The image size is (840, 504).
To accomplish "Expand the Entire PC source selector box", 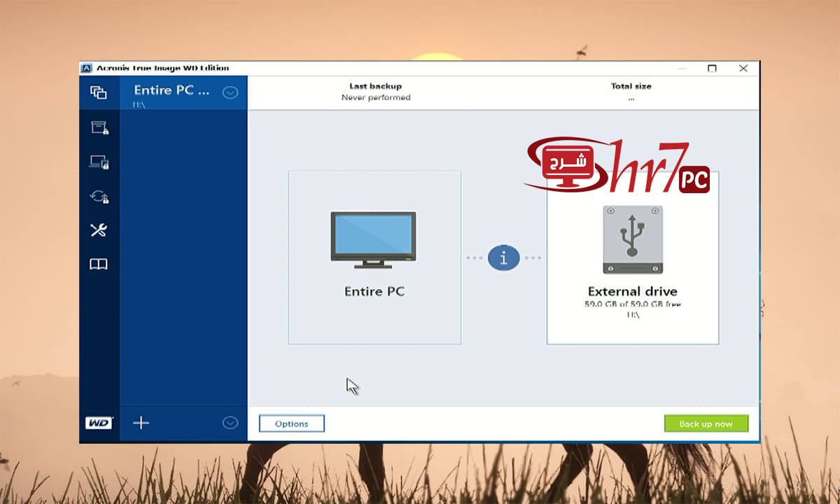I will tap(374, 257).
